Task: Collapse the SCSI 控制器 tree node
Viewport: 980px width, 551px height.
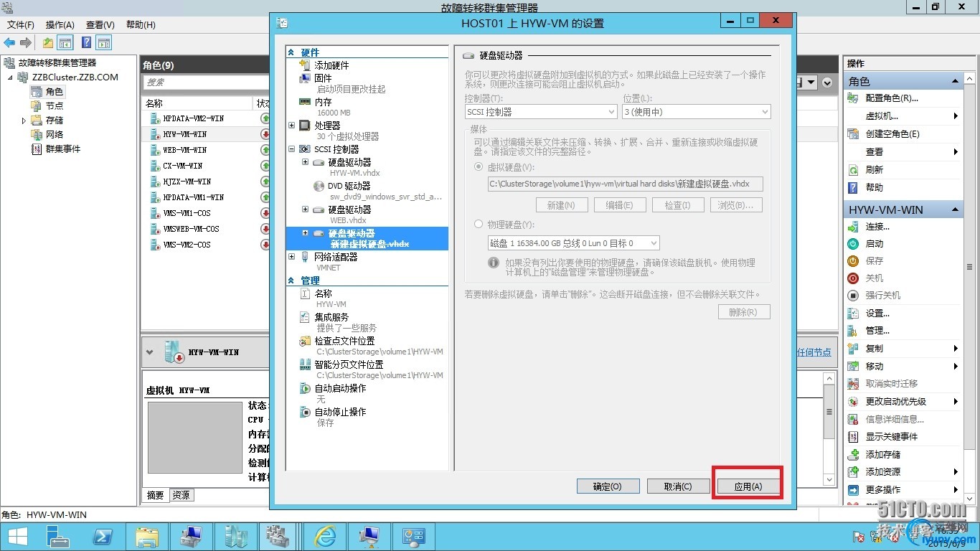Action: [x=291, y=149]
